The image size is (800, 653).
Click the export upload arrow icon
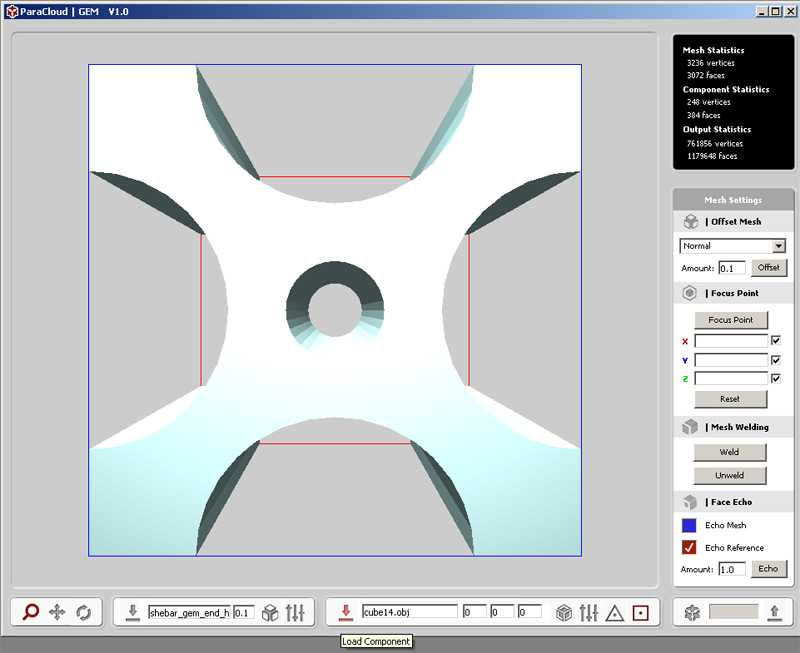(x=773, y=612)
